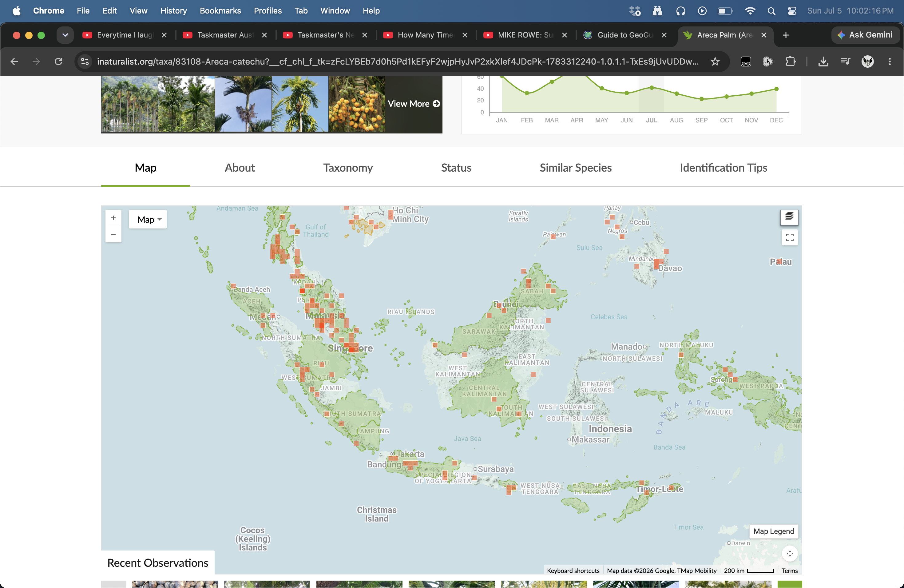Viewport: 904px width, 588px height.
Task: Open the Map type dropdown
Action: [148, 220]
